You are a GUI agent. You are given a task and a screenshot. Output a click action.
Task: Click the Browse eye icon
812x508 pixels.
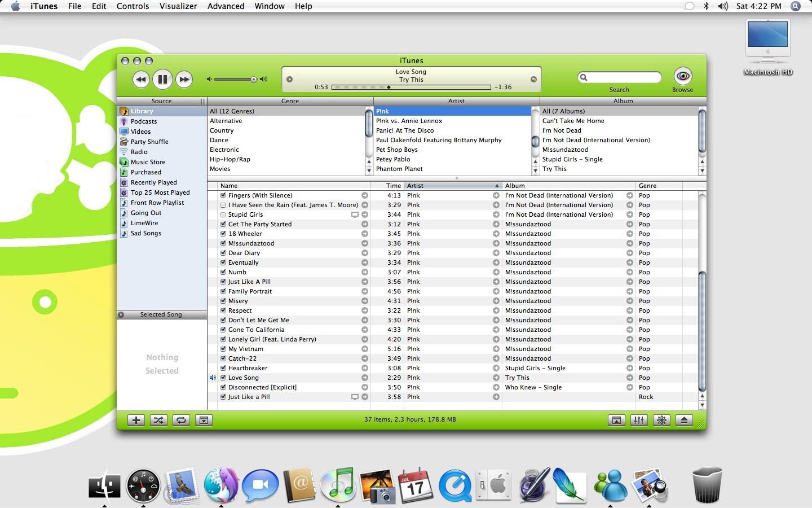point(683,76)
